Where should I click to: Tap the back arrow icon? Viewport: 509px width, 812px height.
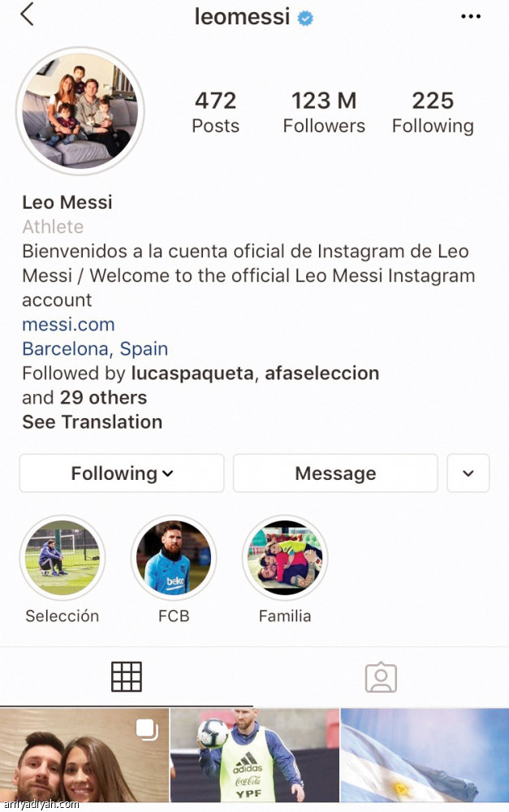(28, 15)
